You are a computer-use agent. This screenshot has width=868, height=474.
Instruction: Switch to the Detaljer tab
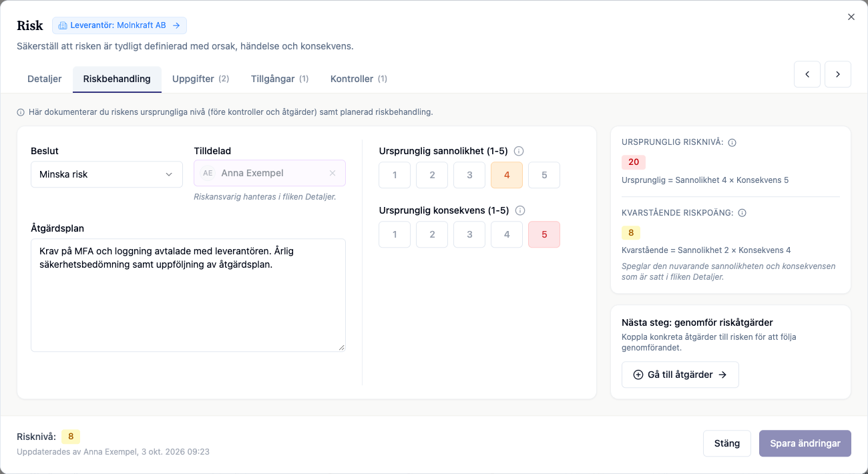tap(45, 79)
